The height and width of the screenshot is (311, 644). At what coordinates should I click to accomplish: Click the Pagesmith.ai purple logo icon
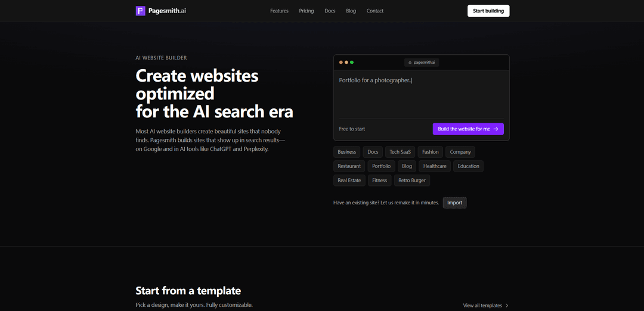(x=140, y=11)
